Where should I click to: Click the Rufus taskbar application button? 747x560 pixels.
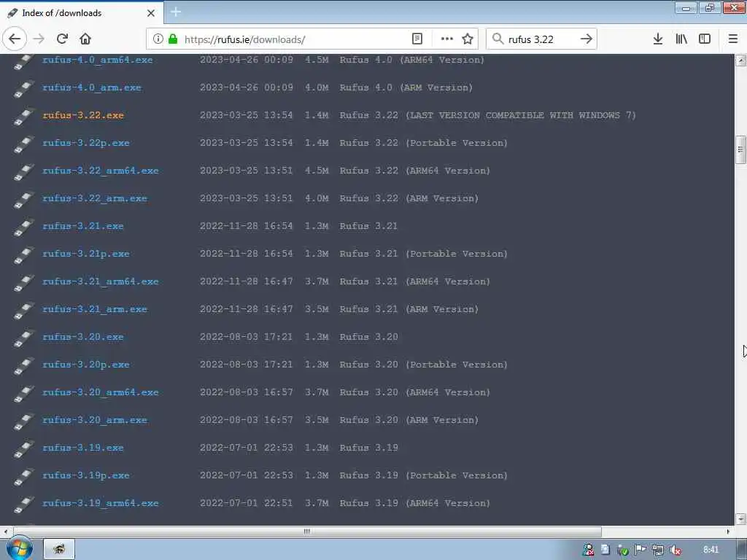point(59,549)
